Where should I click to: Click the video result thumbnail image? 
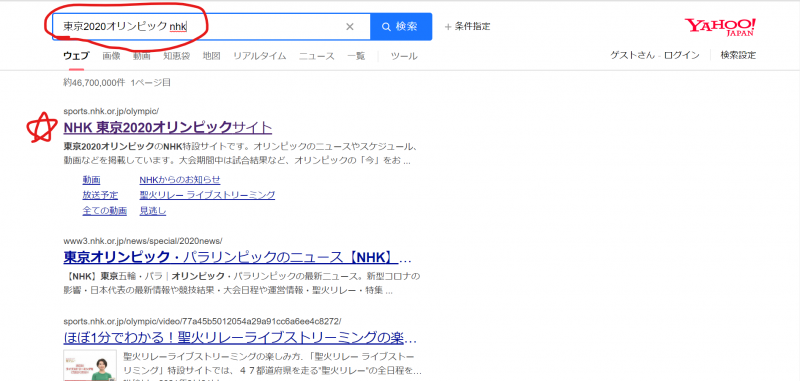pos(90,365)
